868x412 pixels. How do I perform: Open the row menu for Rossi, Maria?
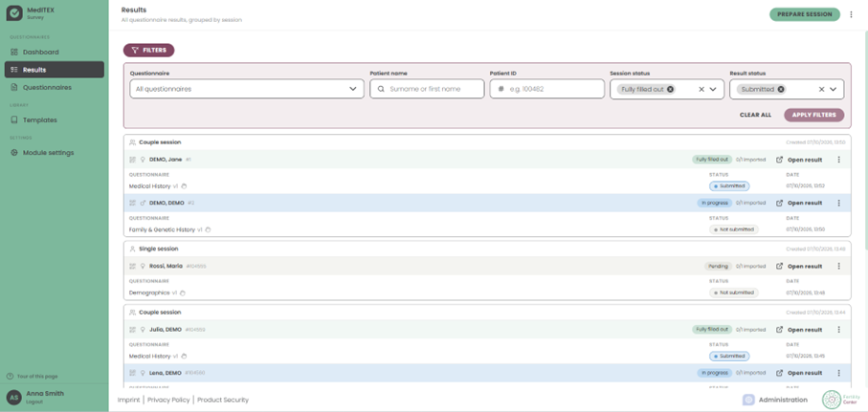pyautogui.click(x=838, y=266)
